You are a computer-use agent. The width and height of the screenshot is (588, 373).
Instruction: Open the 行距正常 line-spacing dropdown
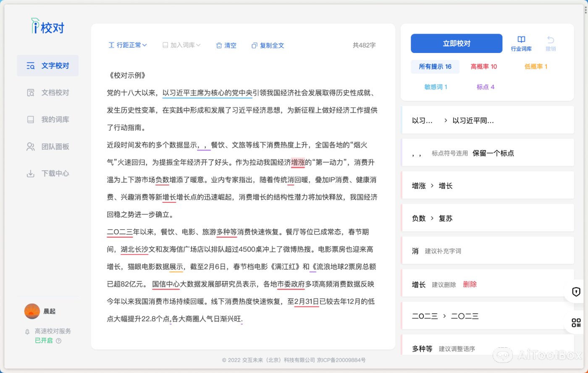(128, 45)
